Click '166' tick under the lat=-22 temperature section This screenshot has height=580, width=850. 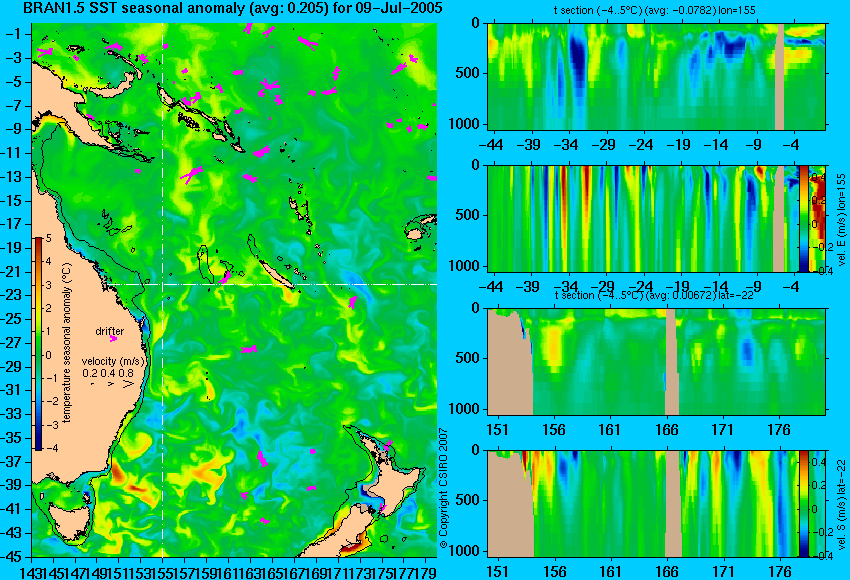point(666,430)
